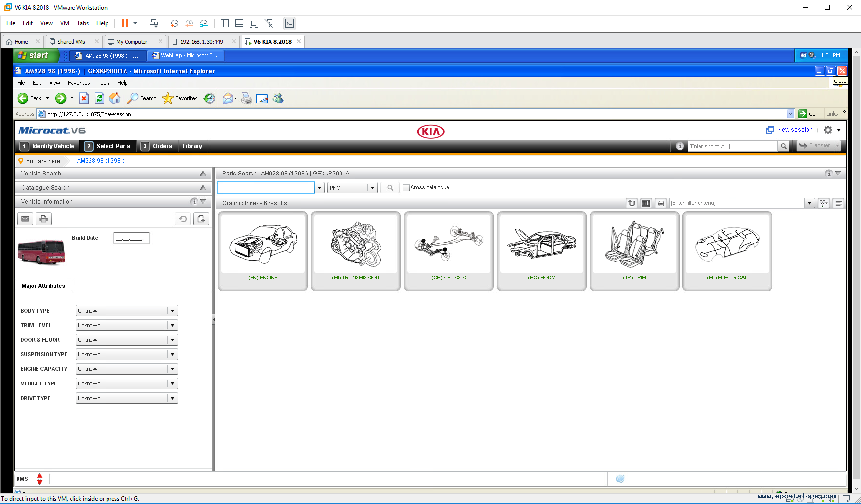The height and width of the screenshot is (504, 861).
Task: Click the IE Print toolbar icon
Action: click(x=247, y=98)
